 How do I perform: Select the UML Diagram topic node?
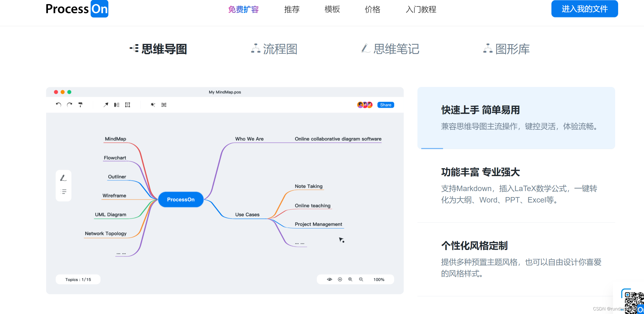(111, 215)
